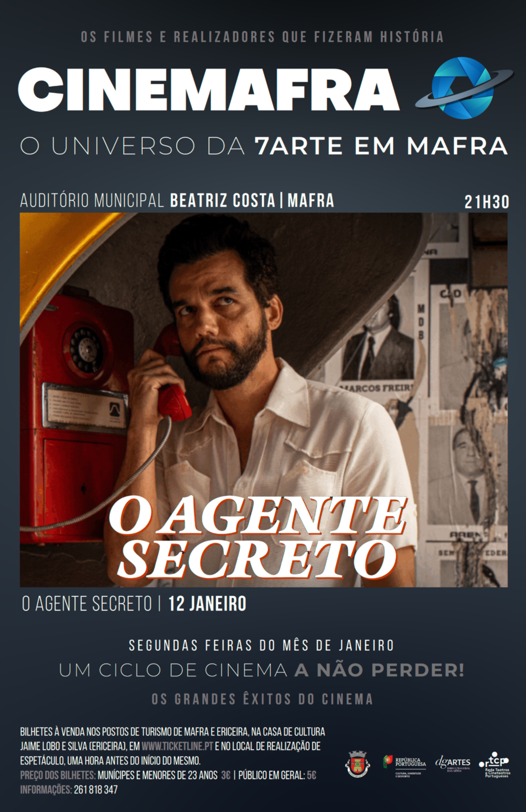Click the Os Grandes Êxitos do Cinema line
This screenshot has width=526, height=812.
tap(262, 699)
